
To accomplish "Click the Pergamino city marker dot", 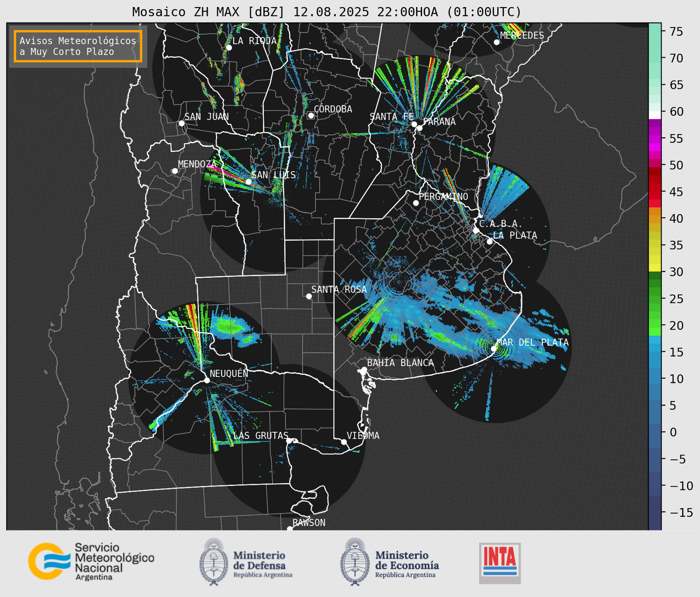I will (x=416, y=203).
